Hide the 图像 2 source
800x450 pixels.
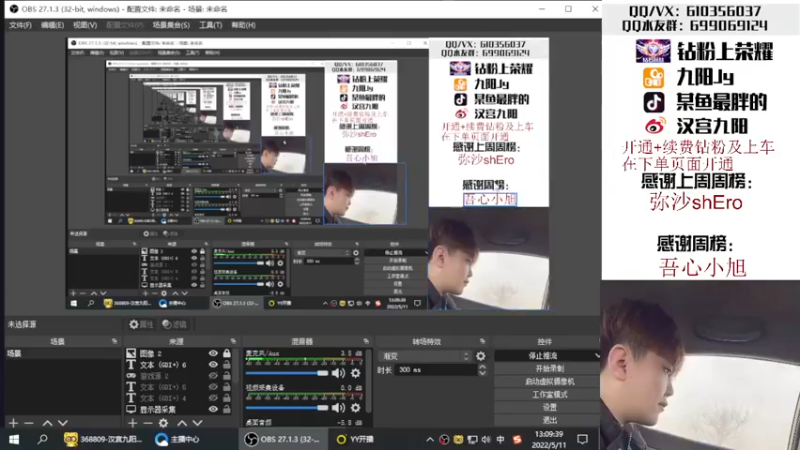coord(213,353)
